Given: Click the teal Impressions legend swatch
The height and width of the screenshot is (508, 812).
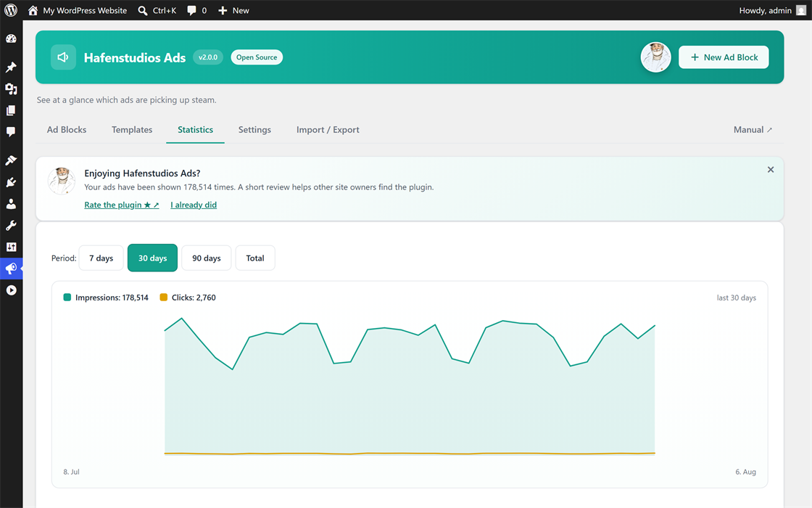Looking at the screenshot, I should [x=67, y=297].
